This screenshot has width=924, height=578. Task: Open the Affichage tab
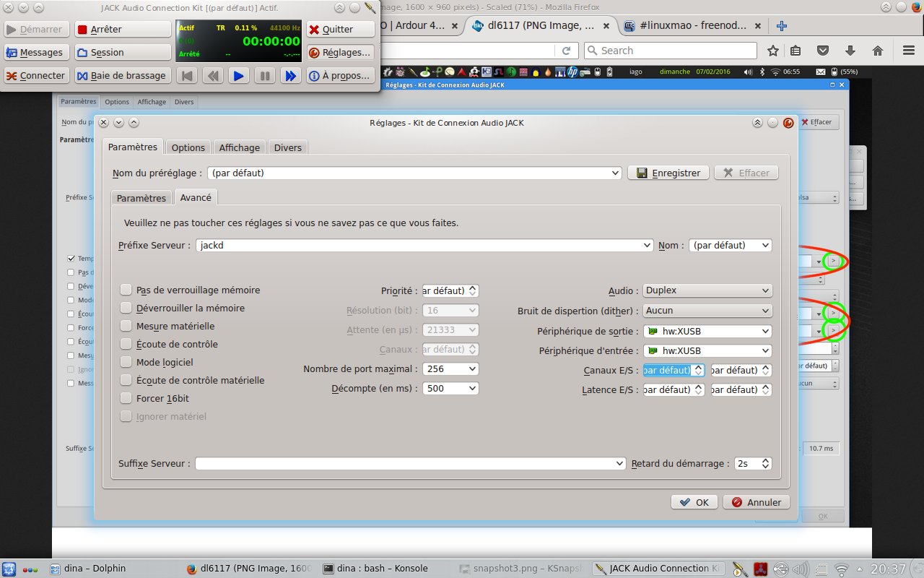tap(240, 147)
